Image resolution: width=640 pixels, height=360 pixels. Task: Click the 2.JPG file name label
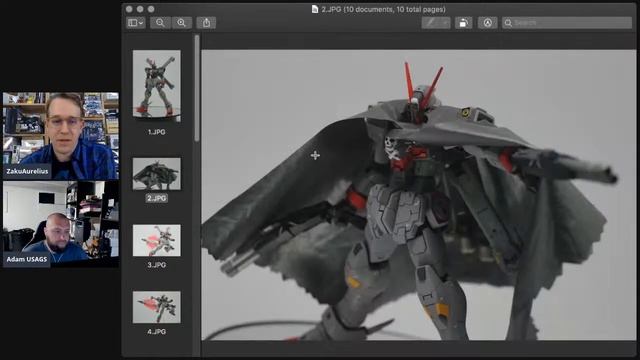click(x=157, y=198)
